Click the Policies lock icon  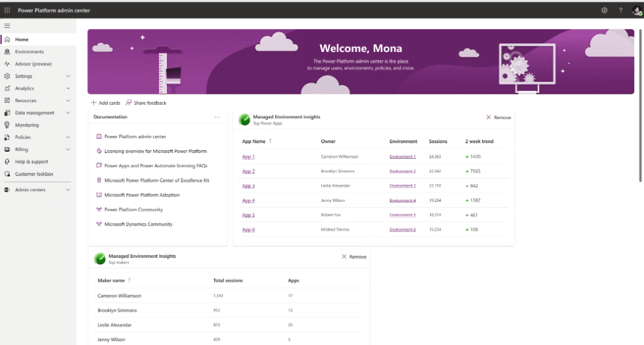[x=7, y=137]
